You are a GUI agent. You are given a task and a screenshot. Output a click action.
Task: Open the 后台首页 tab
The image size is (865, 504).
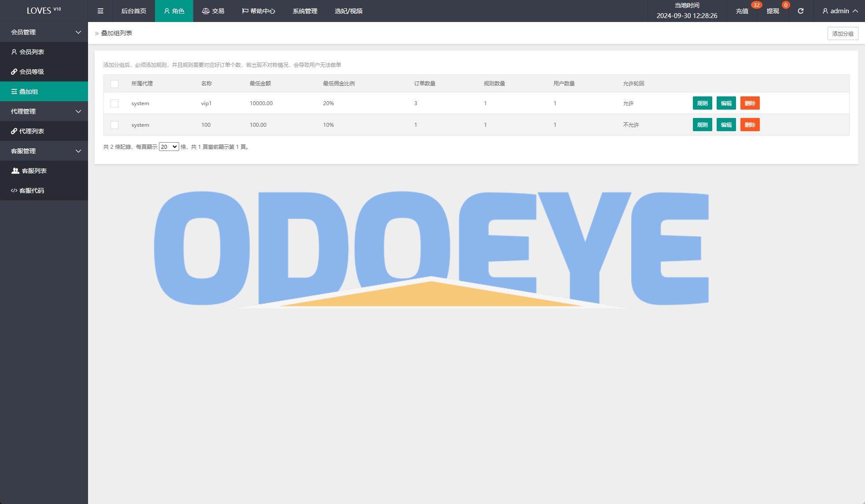coord(134,11)
